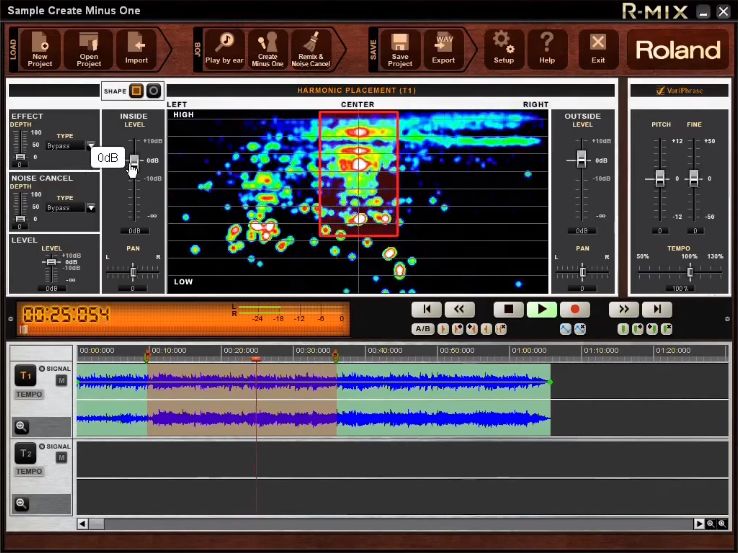Jump to end of track

657,309
